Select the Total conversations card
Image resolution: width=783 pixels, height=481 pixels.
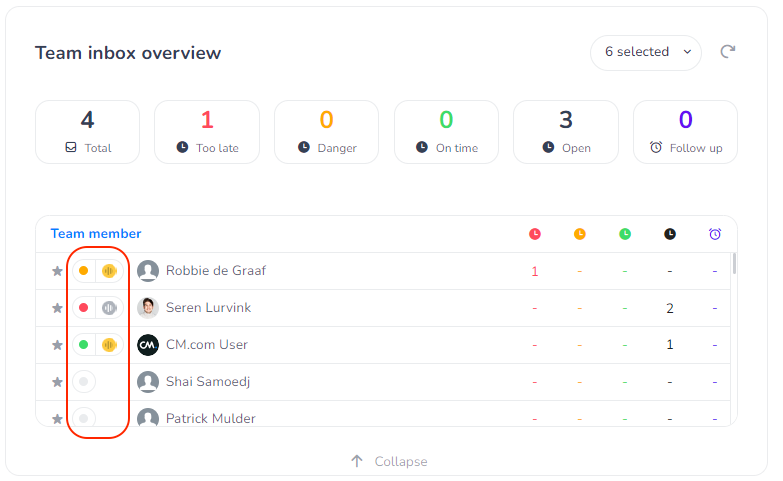point(87,132)
